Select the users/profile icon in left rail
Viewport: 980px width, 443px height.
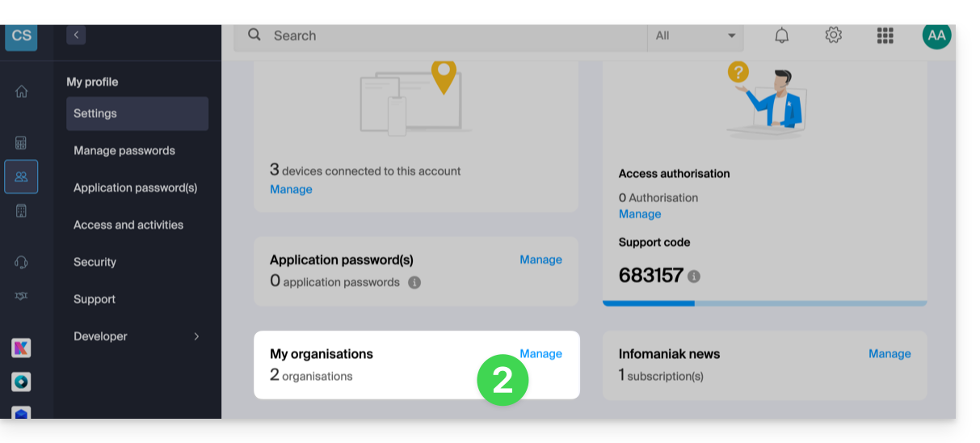21,176
